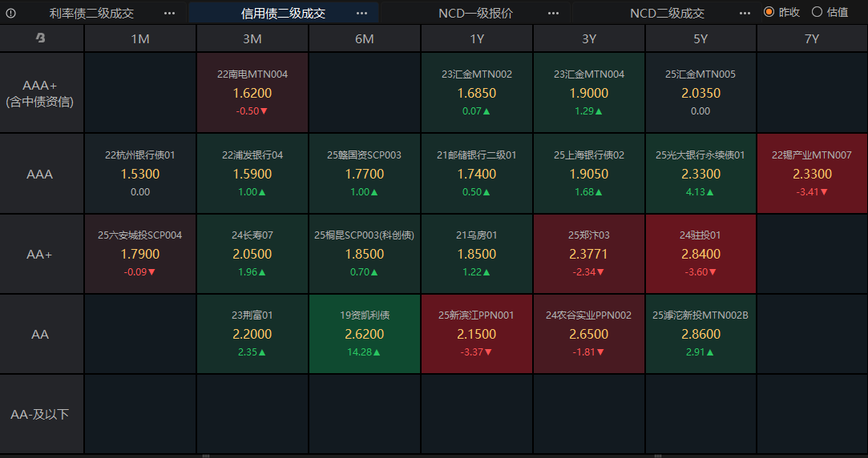Image resolution: width=868 pixels, height=458 pixels.
Task: Switch to NCD一级报价 tab
Action: pyautogui.click(x=475, y=14)
